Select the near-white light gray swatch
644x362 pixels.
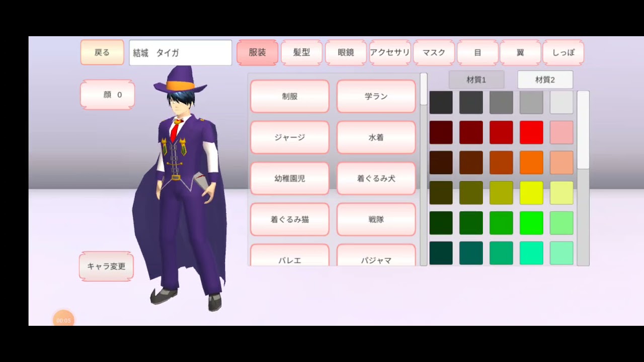561,103
